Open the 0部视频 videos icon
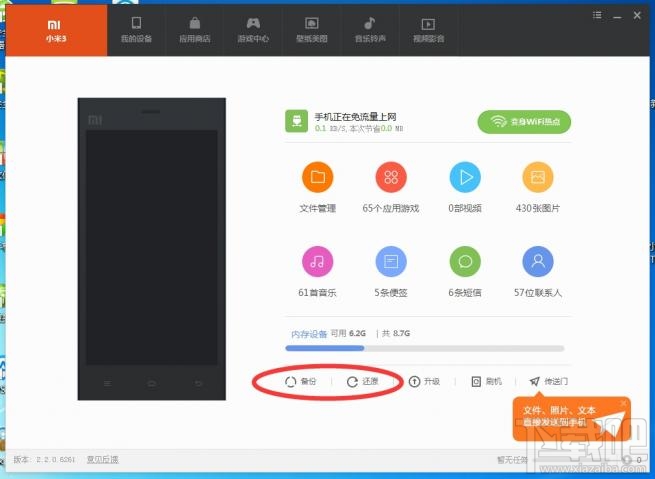 pyautogui.click(x=465, y=177)
